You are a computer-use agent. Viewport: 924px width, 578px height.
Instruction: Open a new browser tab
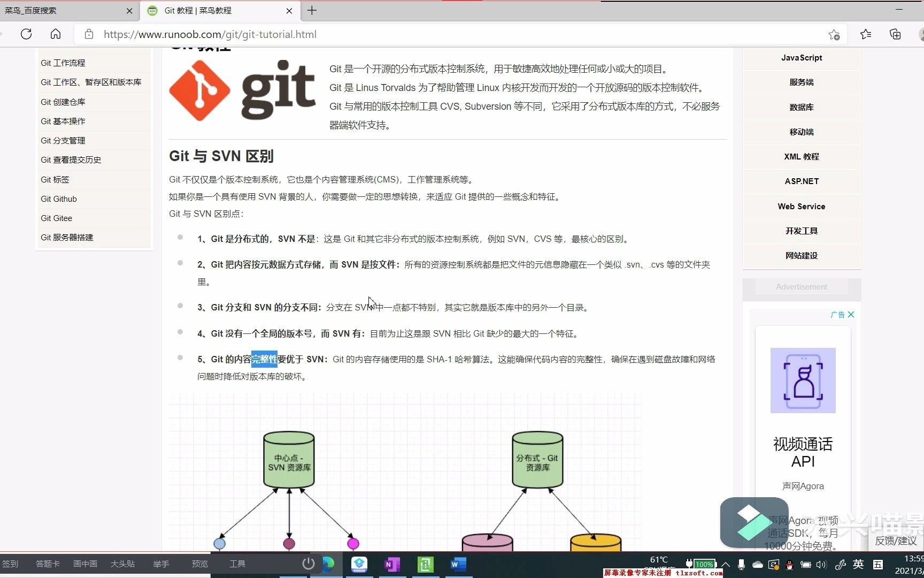(x=312, y=10)
